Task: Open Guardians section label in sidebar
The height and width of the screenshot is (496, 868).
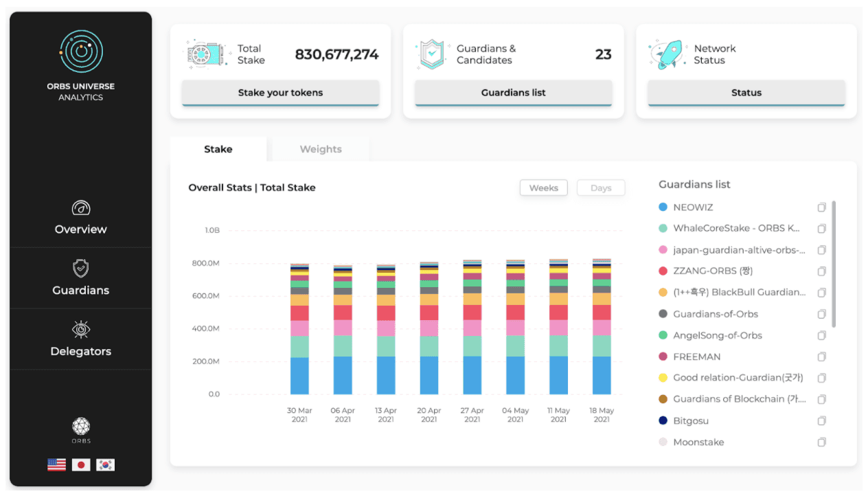Action: coord(81,291)
